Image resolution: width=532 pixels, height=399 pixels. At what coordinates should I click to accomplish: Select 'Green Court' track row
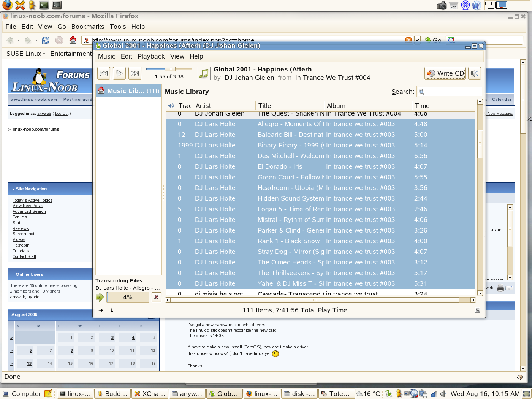point(320,177)
